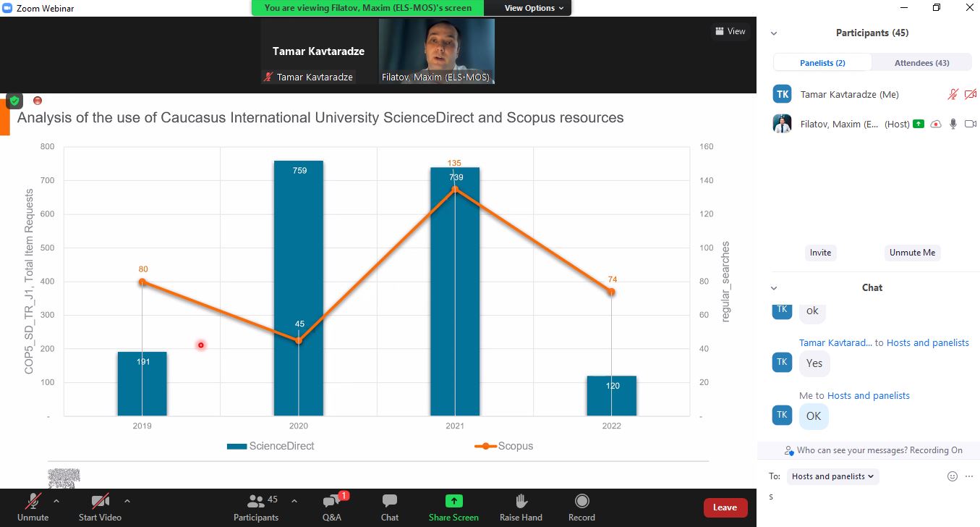Click 'Hosts and panelists' link after Tamar Kavtarad...
The image size is (980, 527).
[927, 342]
